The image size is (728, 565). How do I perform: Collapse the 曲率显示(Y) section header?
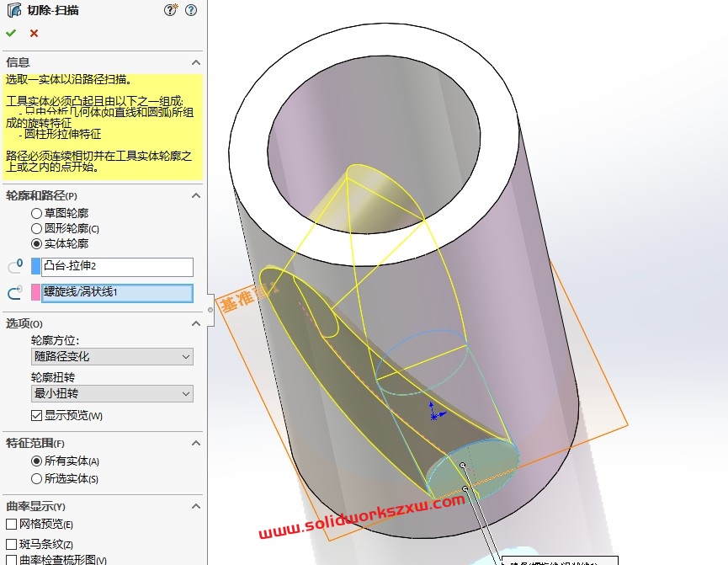(x=196, y=506)
